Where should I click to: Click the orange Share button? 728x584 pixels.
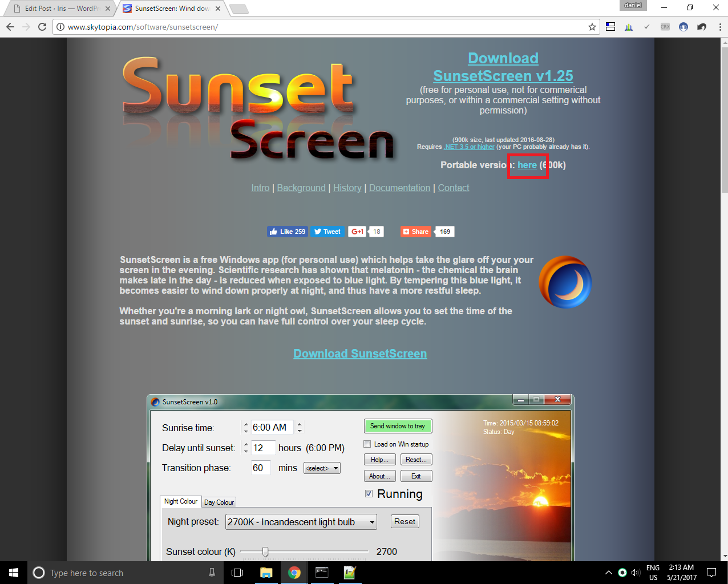(415, 232)
